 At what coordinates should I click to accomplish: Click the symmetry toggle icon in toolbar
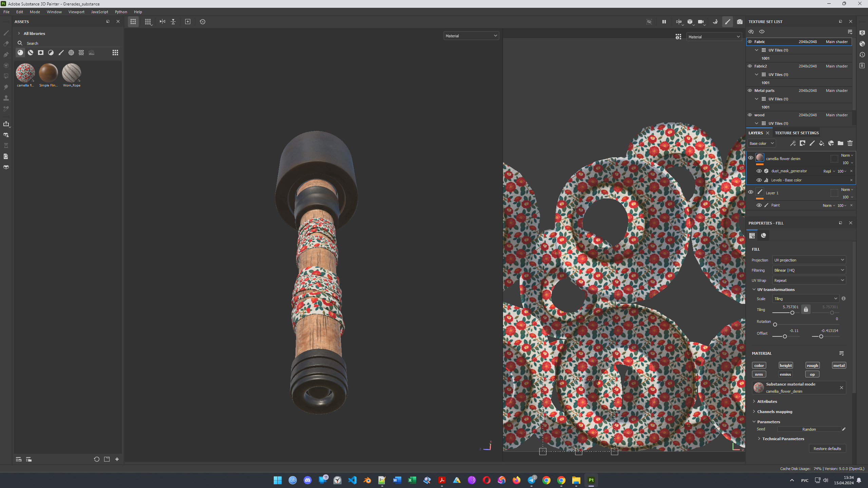tap(162, 22)
